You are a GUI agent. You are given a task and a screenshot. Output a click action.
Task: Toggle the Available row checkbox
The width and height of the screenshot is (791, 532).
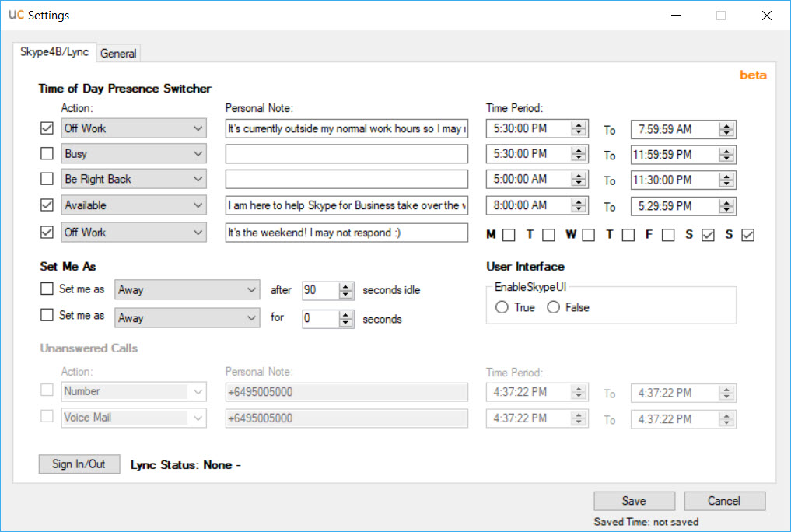point(47,205)
